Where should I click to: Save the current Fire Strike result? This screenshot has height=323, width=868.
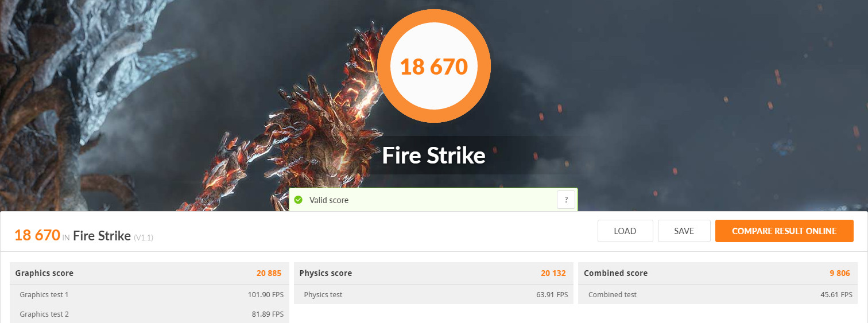click(684, 231)
